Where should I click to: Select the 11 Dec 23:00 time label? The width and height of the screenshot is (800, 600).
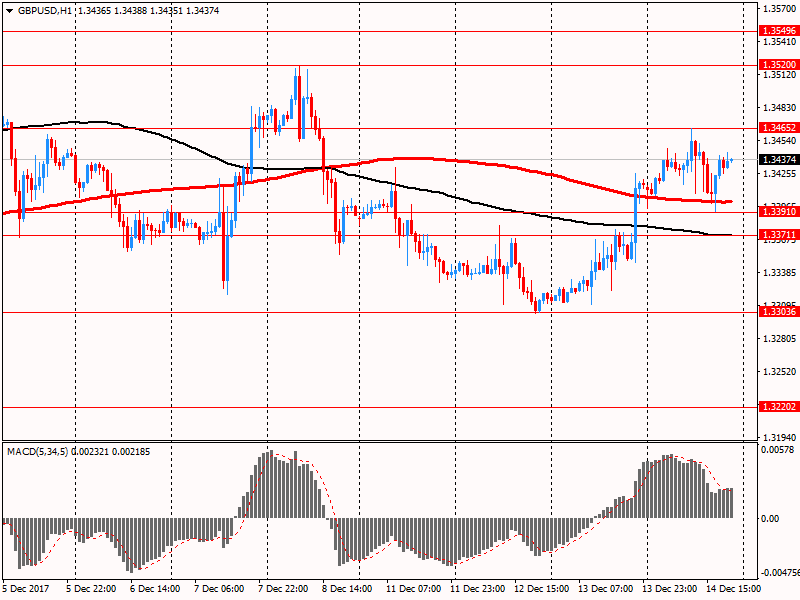tap(478, 588)
